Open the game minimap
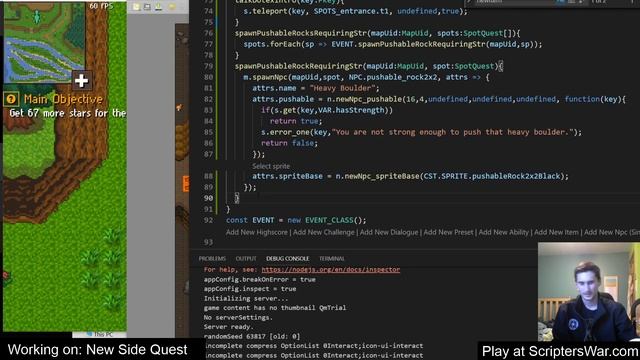This screenshot has height=360, width=640. click(x=44, y=41)
